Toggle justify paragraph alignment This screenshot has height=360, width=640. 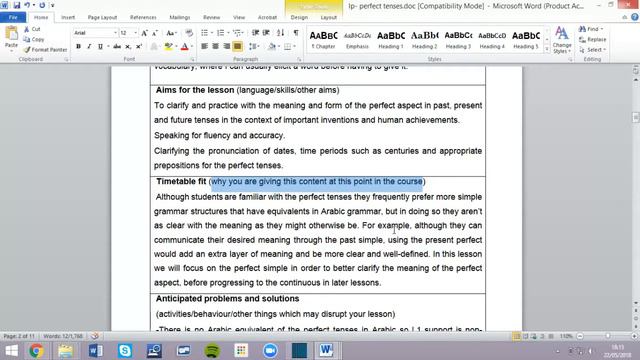(237, 47)
